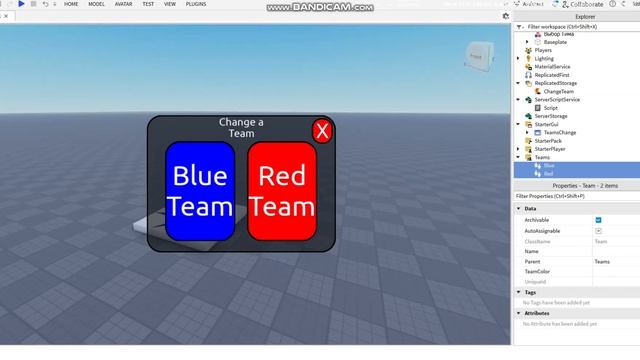Collapse the Teams node

pos(518,157)
